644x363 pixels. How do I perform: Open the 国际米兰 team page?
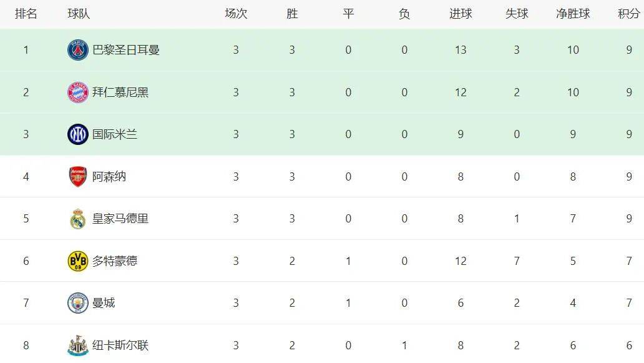click(115, 134)
